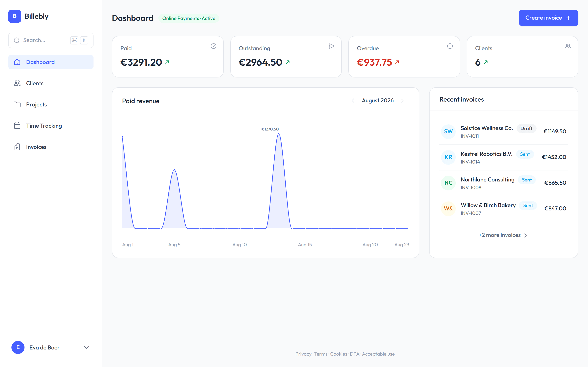588x367 pixels.
Task: Click the Paid card checkmark icon
Action: pyautogui.click(x=213, y=46)
